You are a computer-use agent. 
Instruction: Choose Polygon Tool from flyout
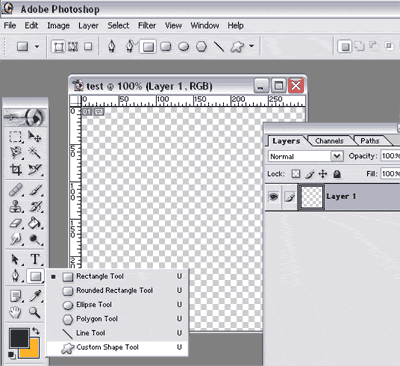click(117, 319)
